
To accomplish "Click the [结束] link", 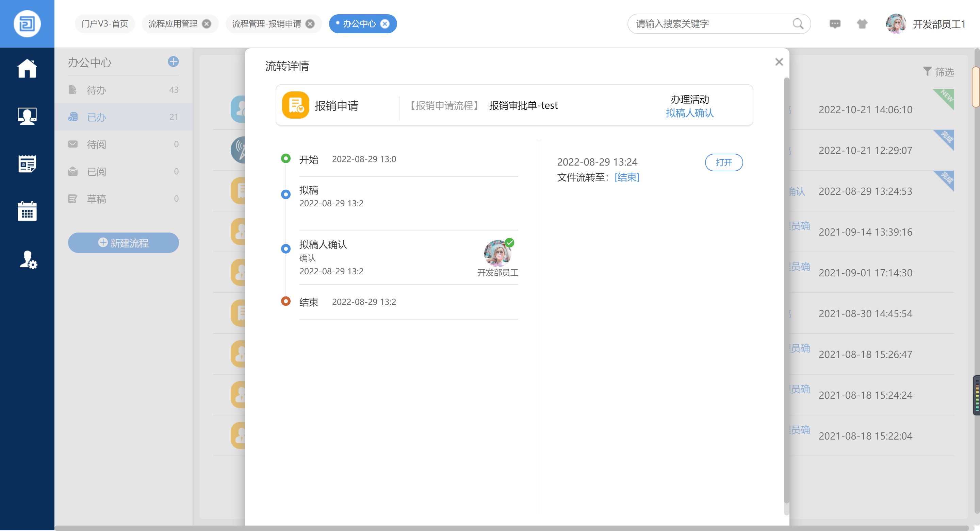I will coord(626,177).
